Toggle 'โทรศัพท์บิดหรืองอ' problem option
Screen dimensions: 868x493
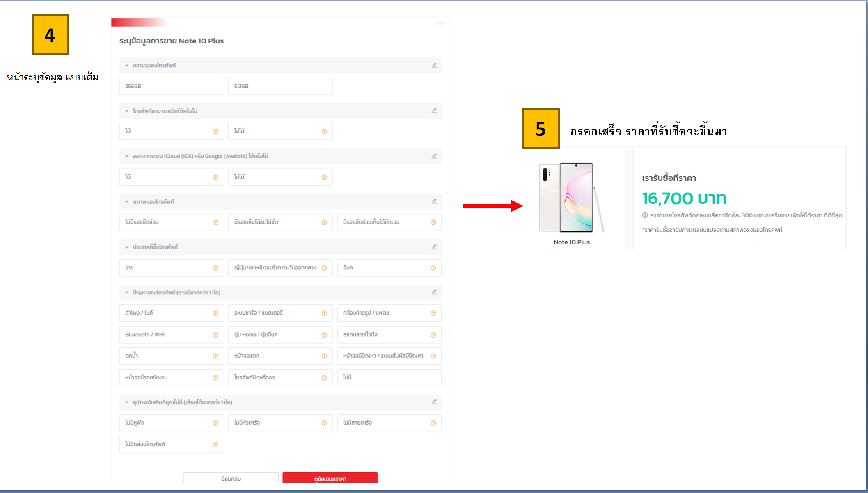[x=281, y=377]
